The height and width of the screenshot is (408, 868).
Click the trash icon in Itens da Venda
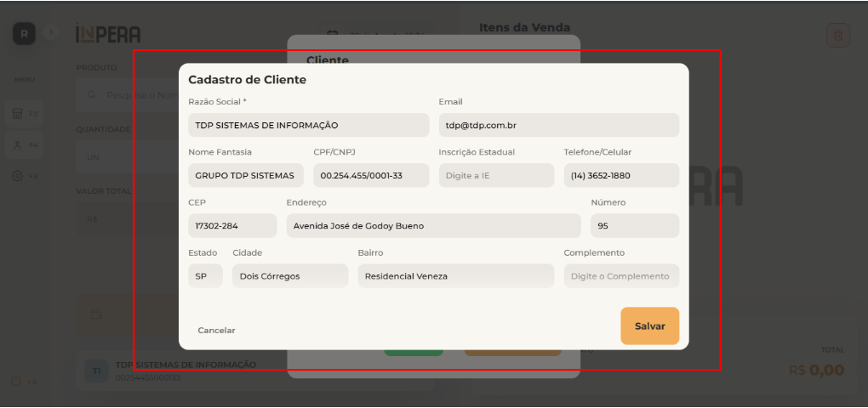[838, 36]
